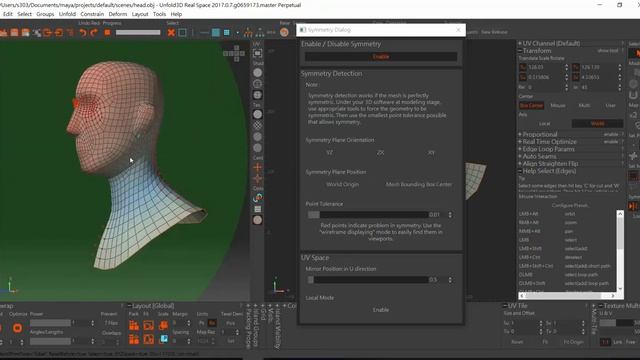Click the grey and white tool icon after the file icons
Screen dimensions: 640x360
[37, 33]
